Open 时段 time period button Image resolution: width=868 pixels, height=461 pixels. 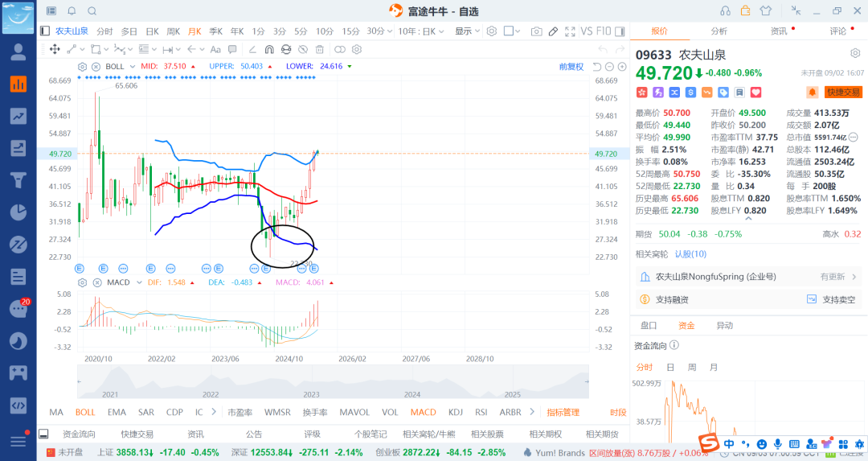(618, 412)
